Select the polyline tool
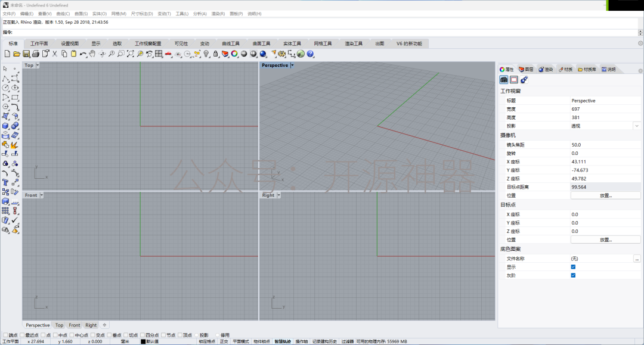Screen dimensions: 644x345 point(5,78)
